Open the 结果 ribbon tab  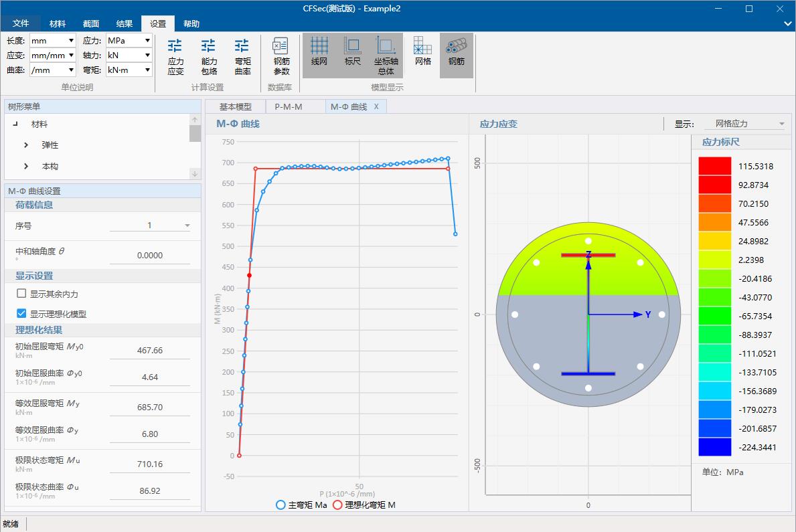click(124, 22)
